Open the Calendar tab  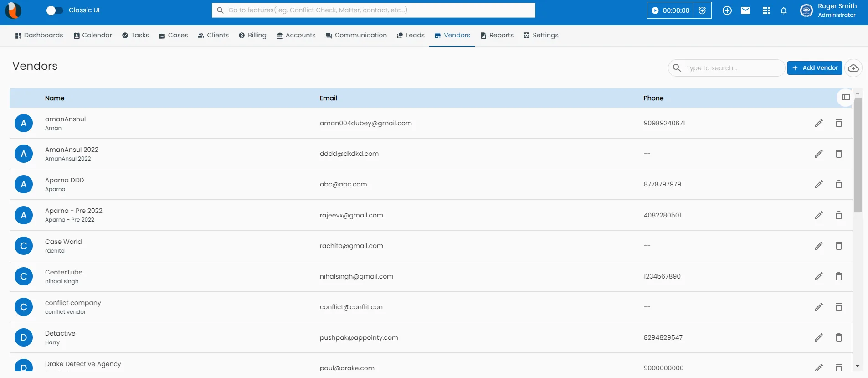tap(93, 35)
